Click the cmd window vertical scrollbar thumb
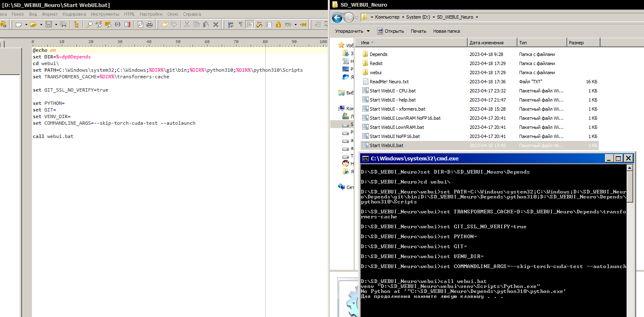Viewport: 644px width, 317px height. click(x=629, y=186)
